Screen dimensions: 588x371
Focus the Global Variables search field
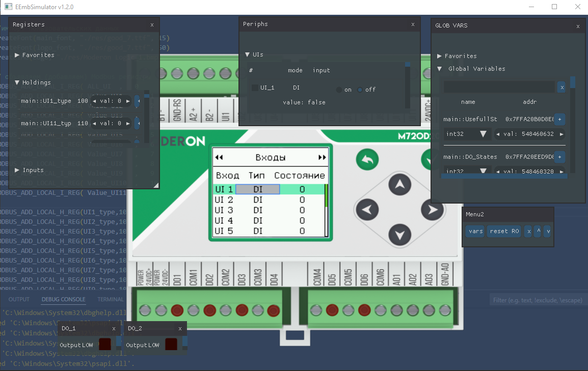tap(499, 87)
